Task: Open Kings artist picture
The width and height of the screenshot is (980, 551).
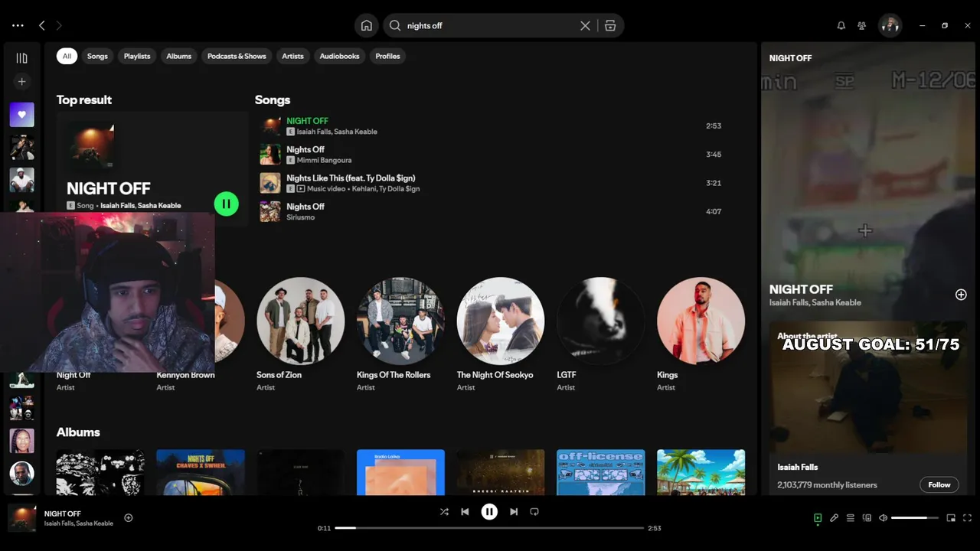Action: [701, 321]
